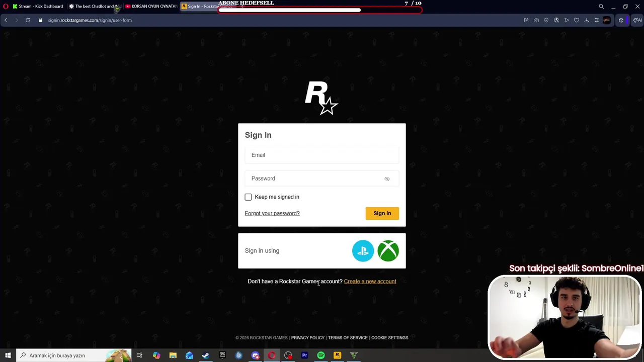Open Steam from the taskbar
644x362 pixels.
pos(205,355)
